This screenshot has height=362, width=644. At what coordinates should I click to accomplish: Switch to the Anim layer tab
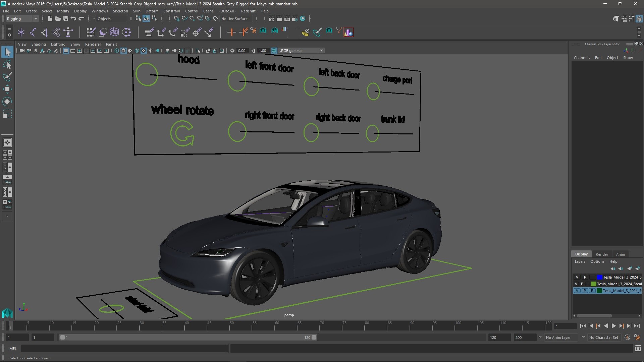[x=620, y=254]
